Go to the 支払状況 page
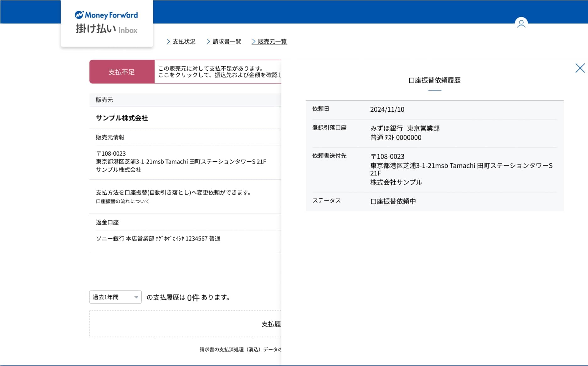588x366 pixels. (184, 41)
